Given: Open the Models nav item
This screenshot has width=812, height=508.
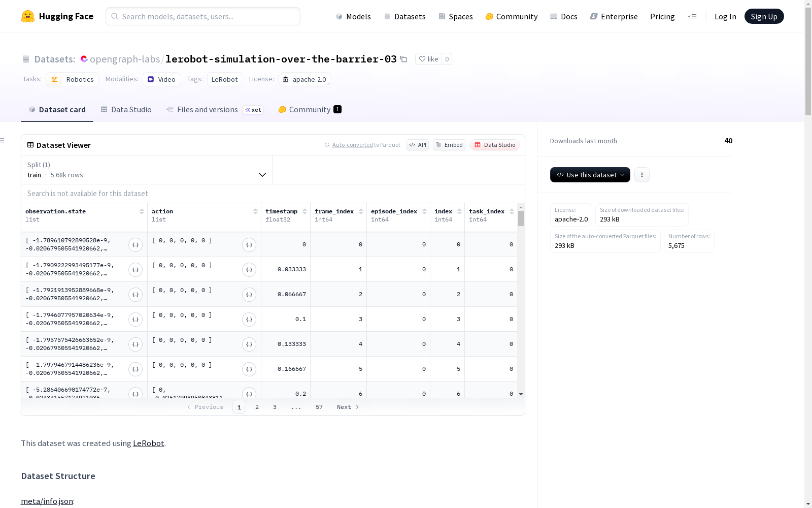Looking at the screenshot, I should (353, 16).
